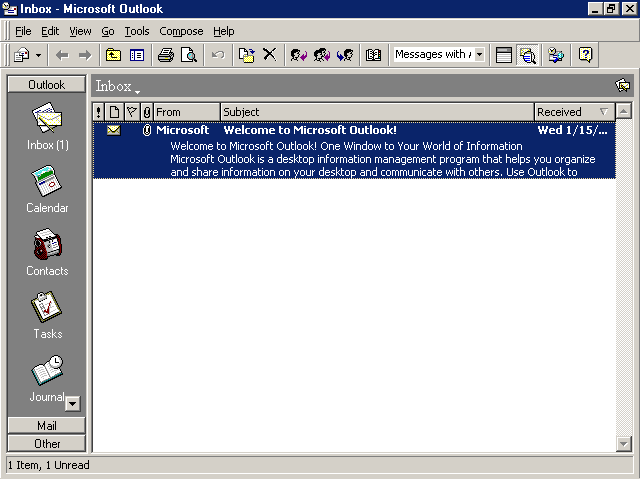The width and height of the screenshot is (640, 480).
Task: Click the unread envelope icon of Microsoft message
Action: point(114,130)
